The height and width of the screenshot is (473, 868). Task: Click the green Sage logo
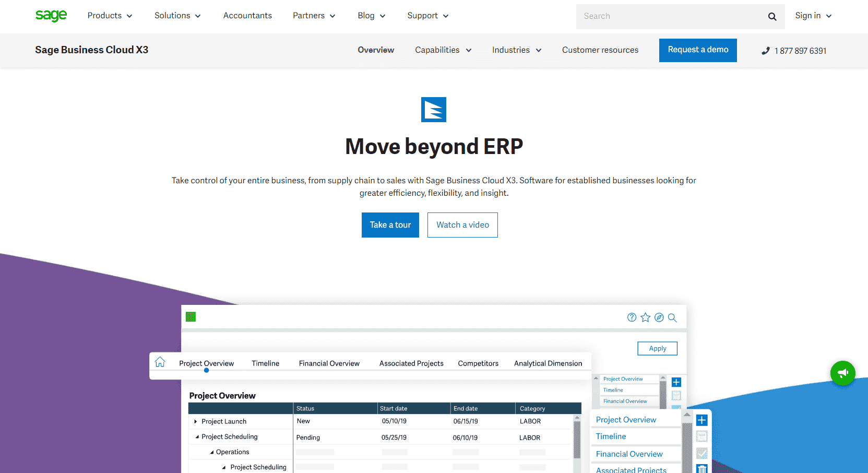pyautogui.click(x=51, y=16)
